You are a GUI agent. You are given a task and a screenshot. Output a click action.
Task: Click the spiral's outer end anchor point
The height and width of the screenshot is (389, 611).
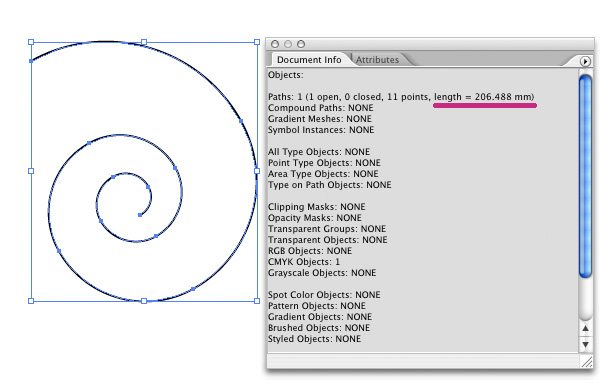[31, 61]
